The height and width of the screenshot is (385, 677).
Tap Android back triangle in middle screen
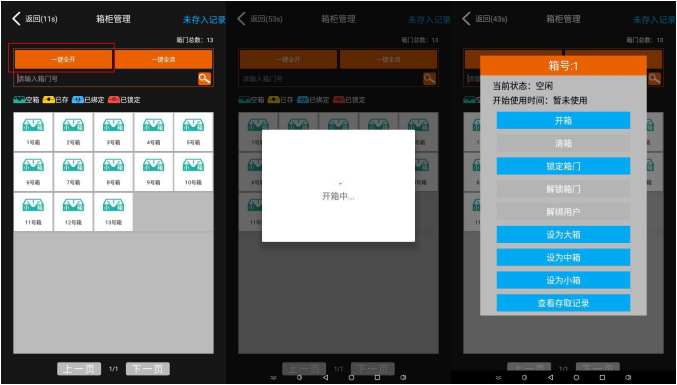tap(326, 377)
